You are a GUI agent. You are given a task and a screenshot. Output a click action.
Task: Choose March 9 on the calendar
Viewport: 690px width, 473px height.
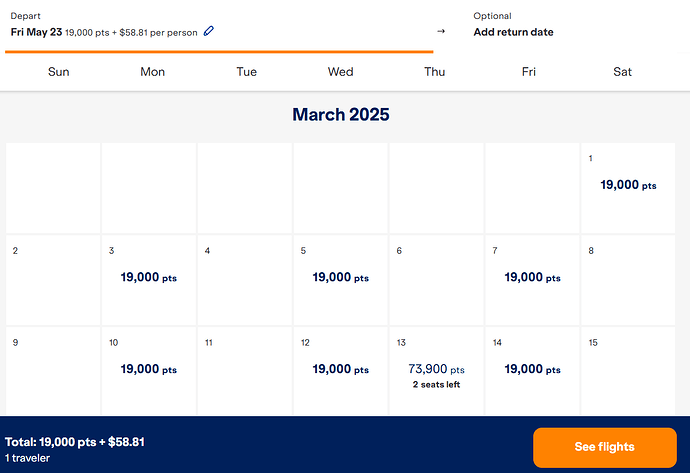click(x=53, y=371)
